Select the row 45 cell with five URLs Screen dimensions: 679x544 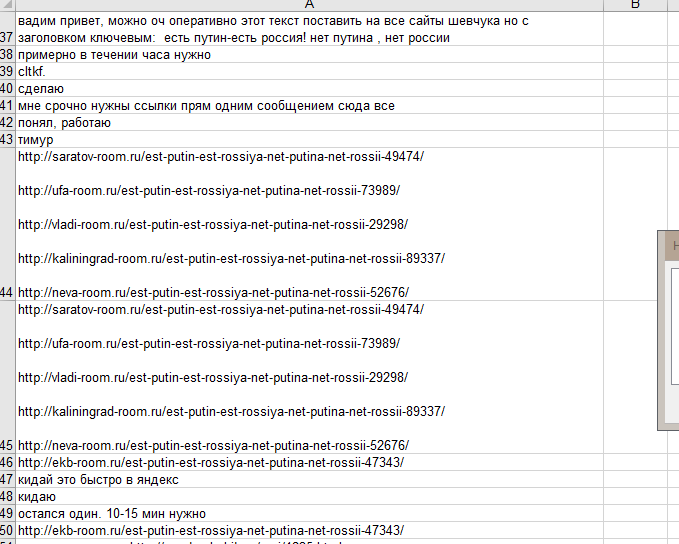(310, 377)
